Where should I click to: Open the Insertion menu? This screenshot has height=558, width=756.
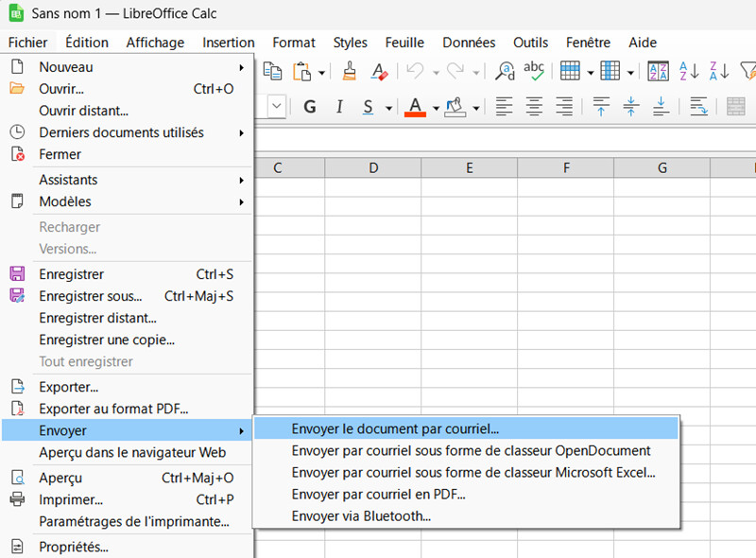(228, 43)
